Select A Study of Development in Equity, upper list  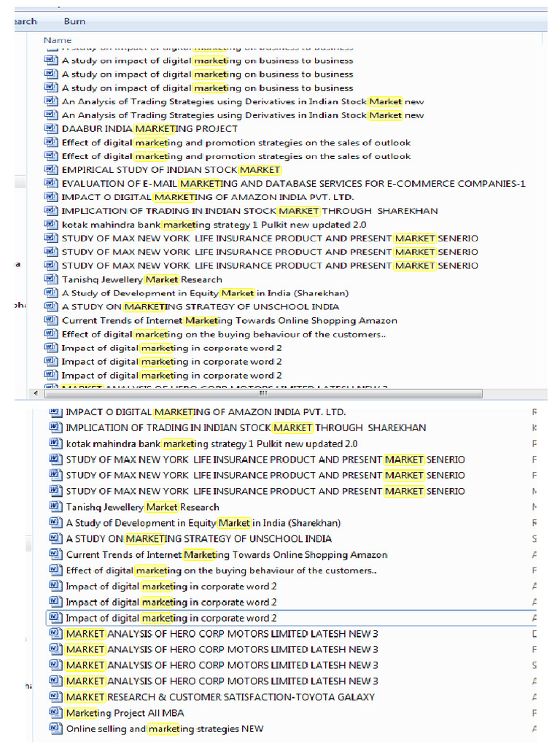(x=205, y=293)
